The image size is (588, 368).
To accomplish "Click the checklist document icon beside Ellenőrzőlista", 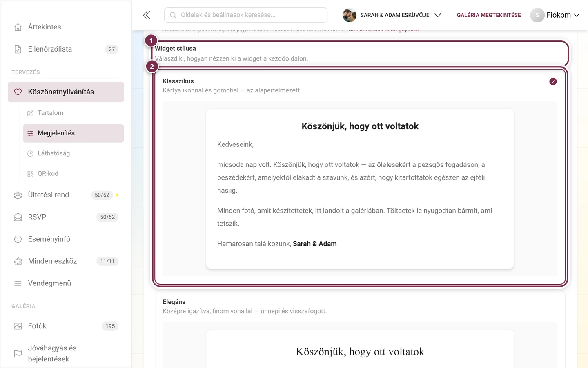I will tap(18, 49).
